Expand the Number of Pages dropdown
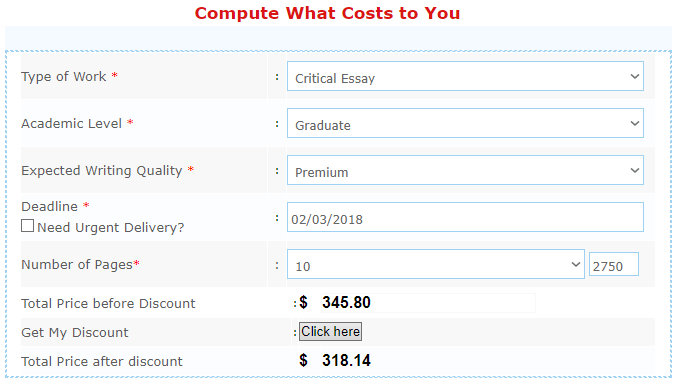Viewport: 682px width, 385px height. [x=435, y=264]
